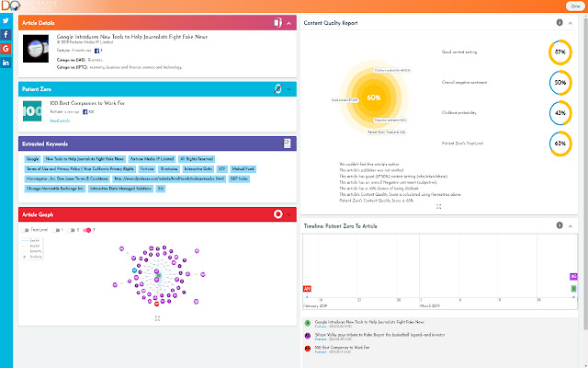Image resolution: width=588 pixels, height=368 pixels.
Task: Click the Article Graph header circle icon
Action: (277, 214)
